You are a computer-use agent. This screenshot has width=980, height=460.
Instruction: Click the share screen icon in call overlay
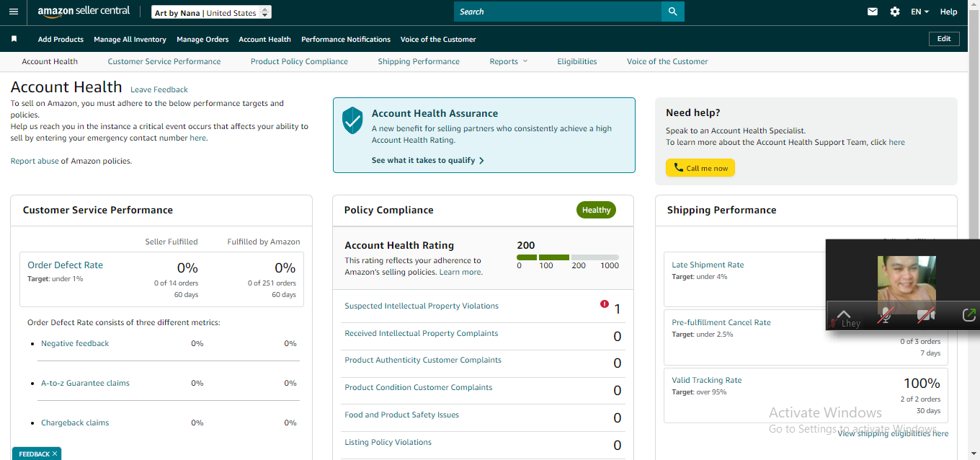pyautogui.click(x=969, y=314)
